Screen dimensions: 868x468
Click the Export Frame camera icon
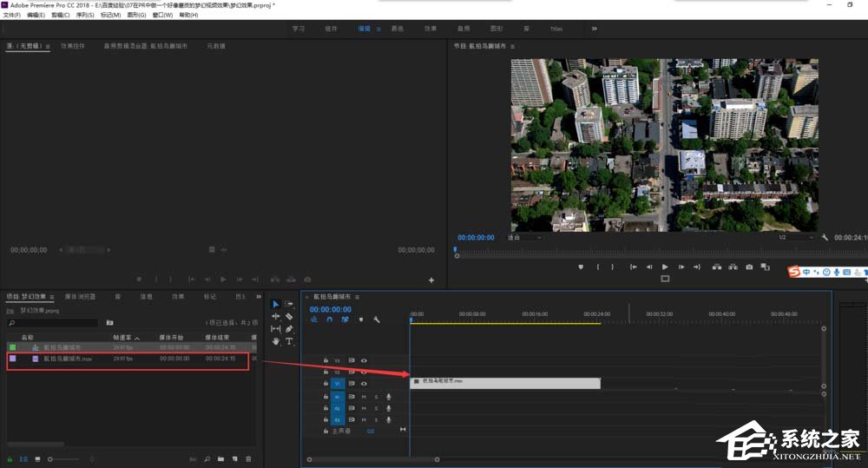point(749,267)
